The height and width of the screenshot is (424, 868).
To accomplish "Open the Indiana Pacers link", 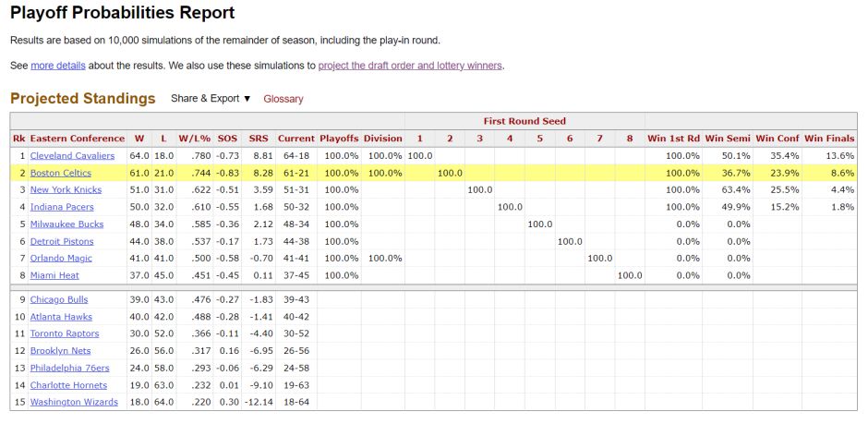I will click(x=62, y=207).
